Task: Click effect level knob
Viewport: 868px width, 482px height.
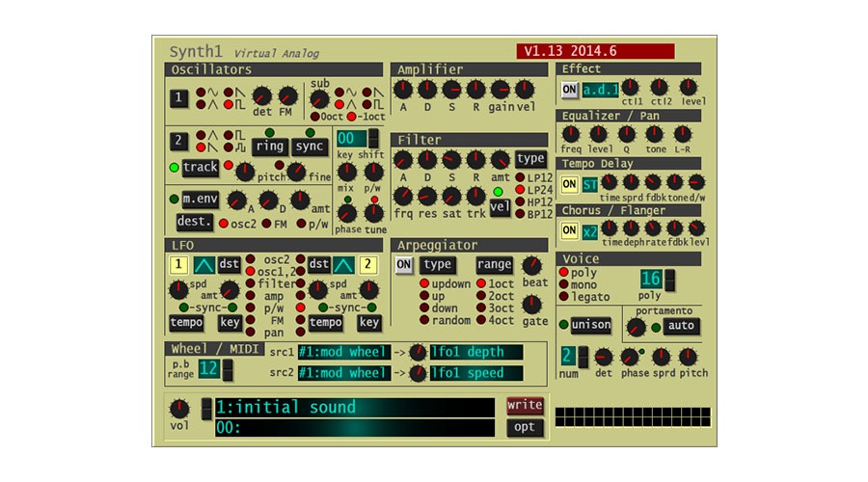Action: click(688, 87)
